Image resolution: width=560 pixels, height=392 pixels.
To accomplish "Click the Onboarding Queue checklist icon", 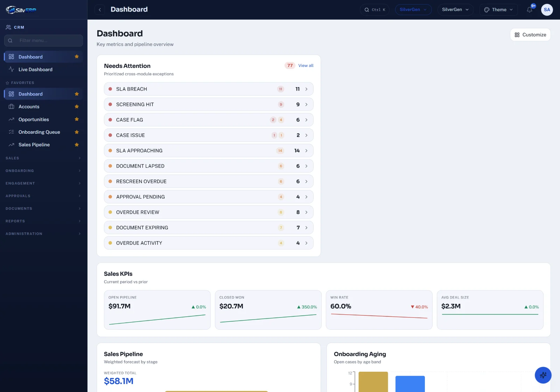I will (11, 132).
